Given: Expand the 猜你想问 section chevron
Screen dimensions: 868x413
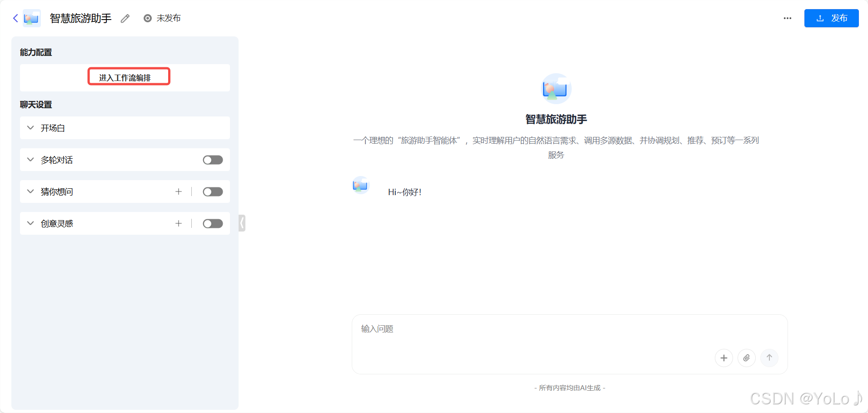Looking at the screenshot, I should point(30,191).
